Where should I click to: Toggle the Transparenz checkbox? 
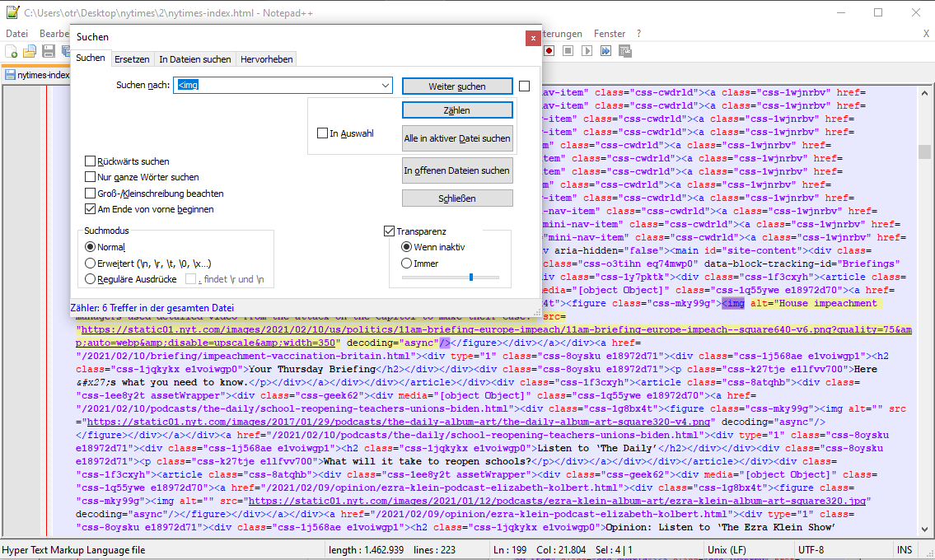[x=390, y=231]
